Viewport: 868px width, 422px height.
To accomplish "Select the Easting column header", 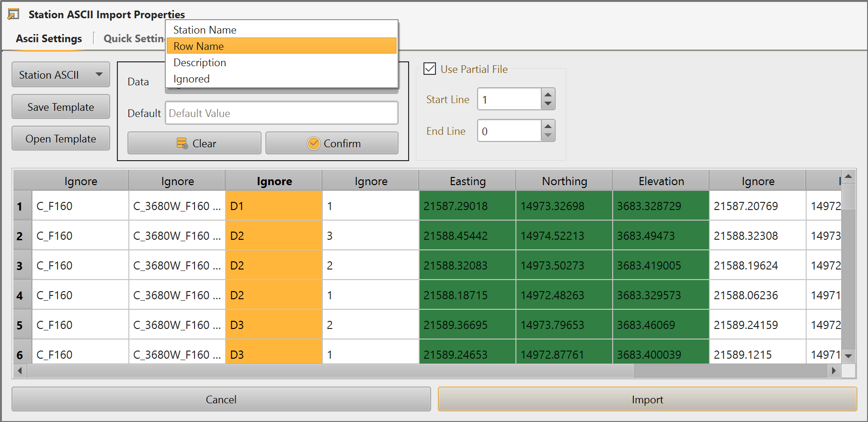I will click(468, 181).
